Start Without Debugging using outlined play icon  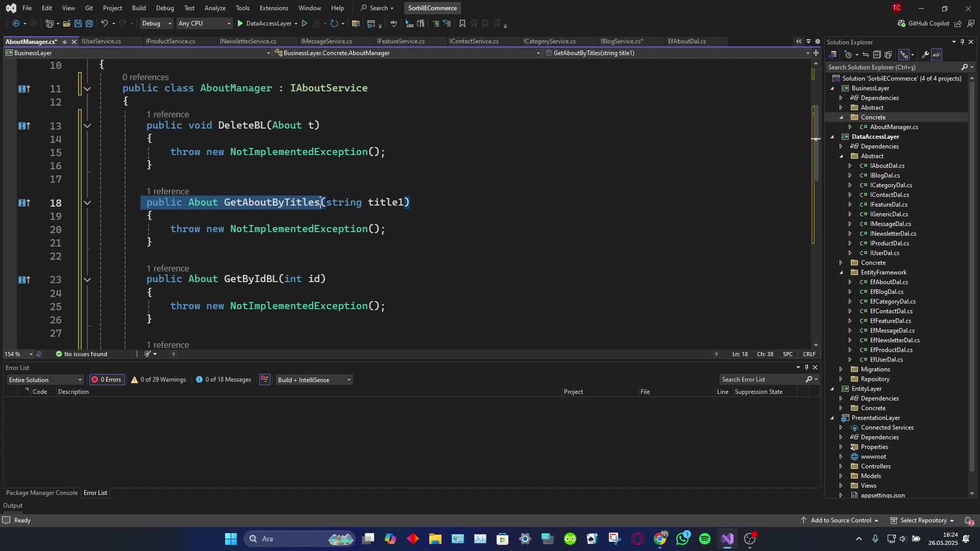coord(305,23)
